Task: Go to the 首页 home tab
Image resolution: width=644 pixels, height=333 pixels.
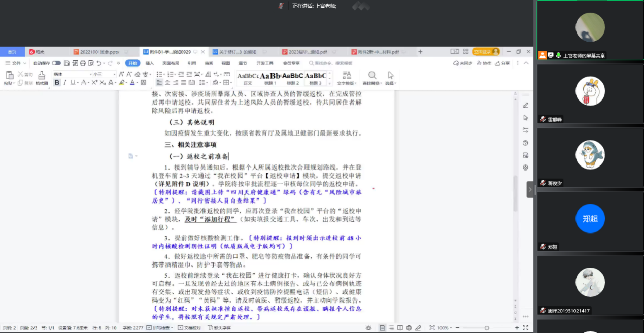Action: pyautogui.click(x=12, y=52)
